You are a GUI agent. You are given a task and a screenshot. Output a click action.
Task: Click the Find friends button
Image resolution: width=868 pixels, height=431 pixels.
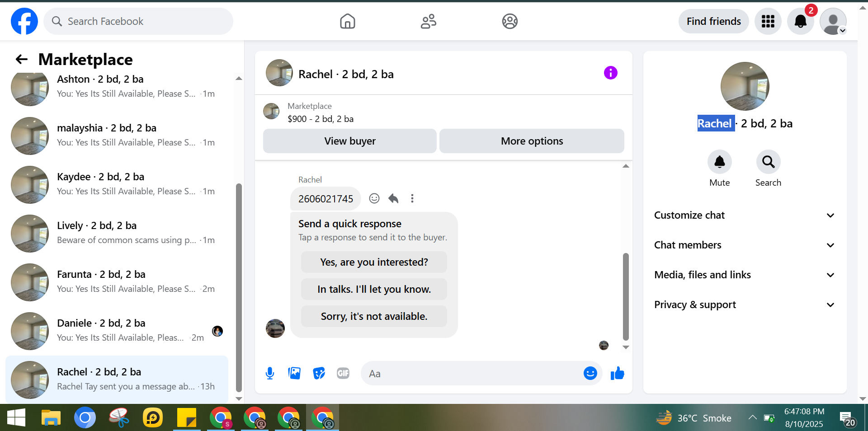point(713,21)
